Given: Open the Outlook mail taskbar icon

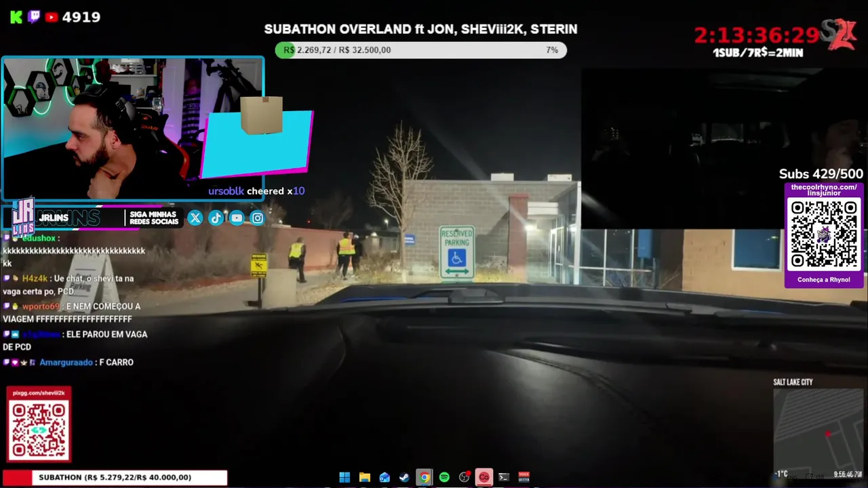Looking at the screenshot, I should pyautogui.click(x=384, y=477).
